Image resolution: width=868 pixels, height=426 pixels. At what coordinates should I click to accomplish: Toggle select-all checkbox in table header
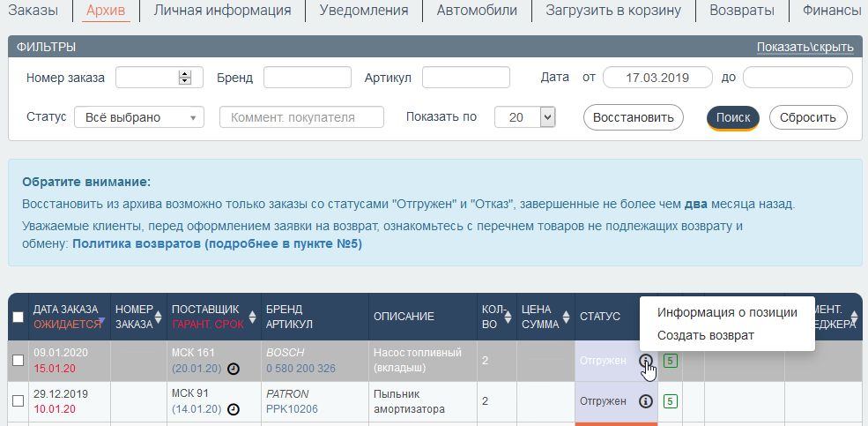click(x=19, y=318)
